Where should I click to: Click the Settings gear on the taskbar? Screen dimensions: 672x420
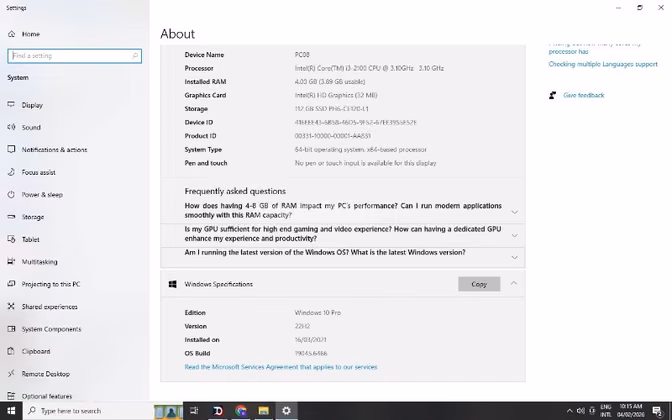[286, 411]
